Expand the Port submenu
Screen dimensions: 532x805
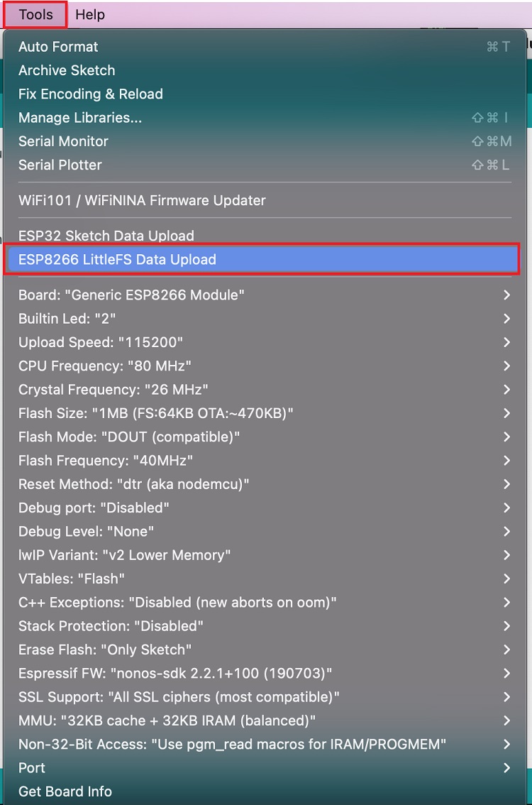pyautogui.click(x=32, y=767)
